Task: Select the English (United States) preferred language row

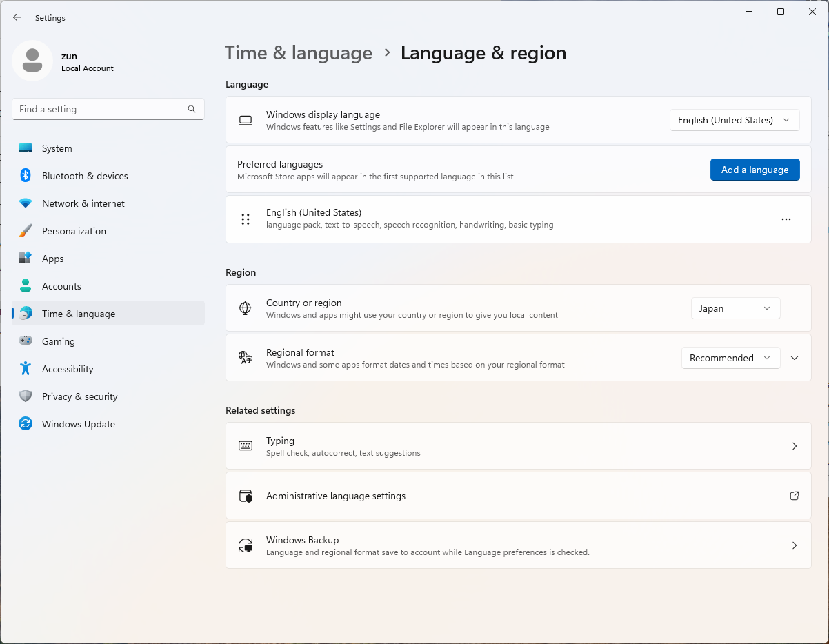Action: (519, 219)
